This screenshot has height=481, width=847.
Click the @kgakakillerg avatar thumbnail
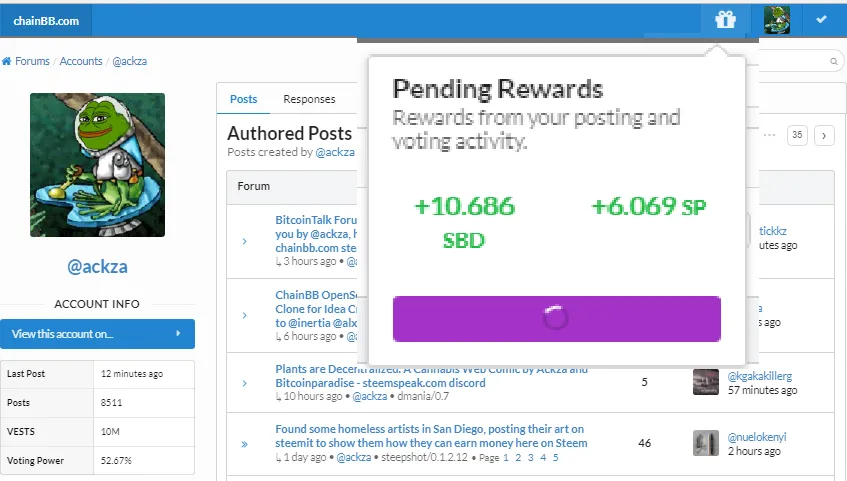(706, 382)
